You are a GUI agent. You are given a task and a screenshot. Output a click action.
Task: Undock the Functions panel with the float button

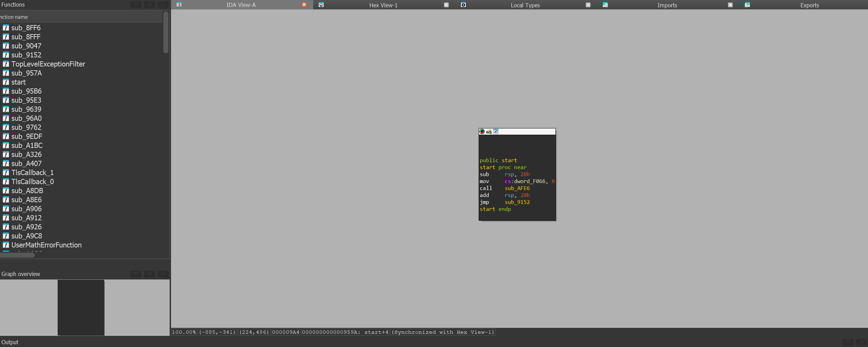pyautogui.click(x=149, y=5)
